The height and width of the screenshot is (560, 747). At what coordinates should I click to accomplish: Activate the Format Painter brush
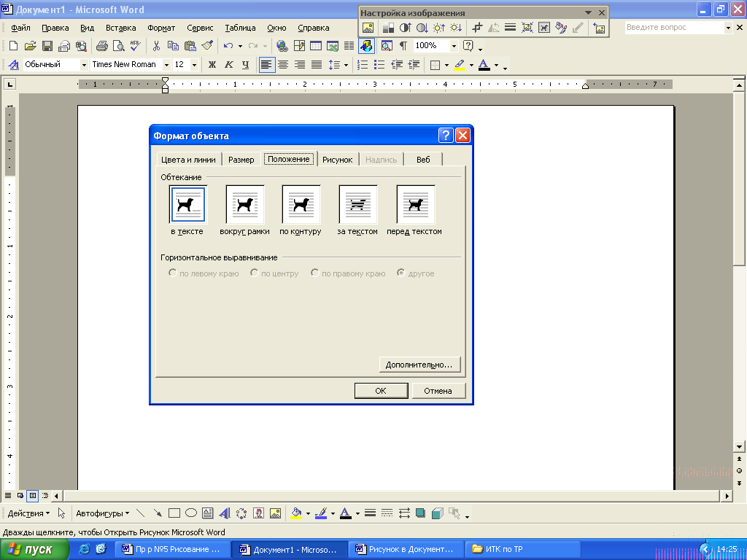pyautogui.click(x=206, y=46)
